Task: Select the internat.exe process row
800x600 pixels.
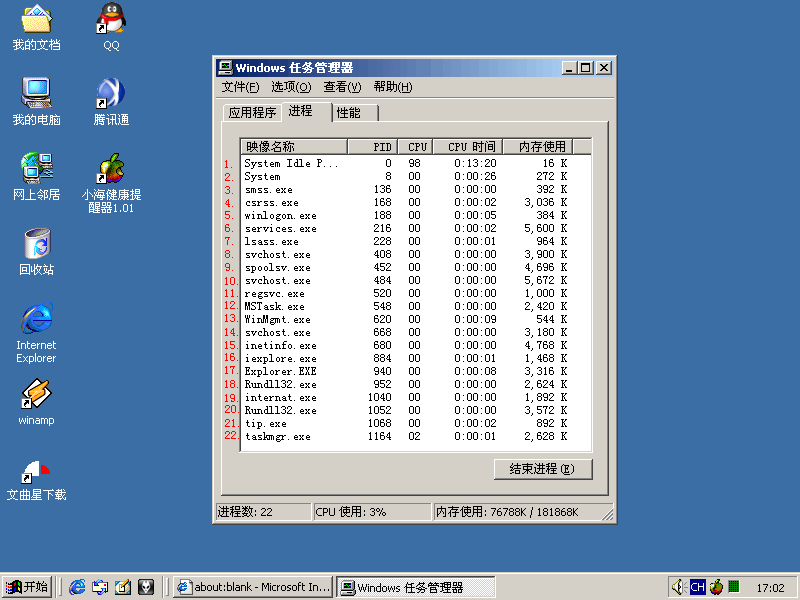Action: click(416, 397)
